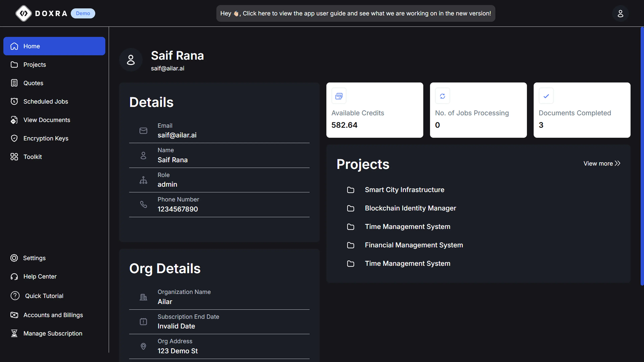Open Encryption Keys page

tap(54, 138)
